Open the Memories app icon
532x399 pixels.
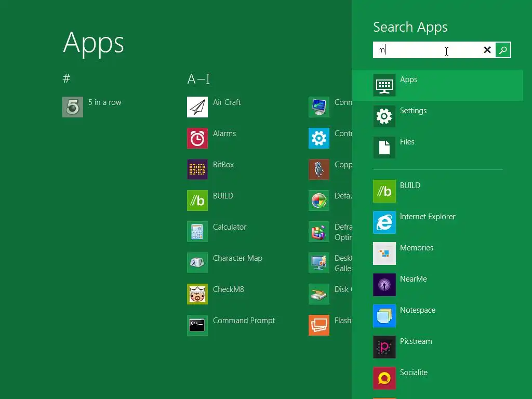384,254
